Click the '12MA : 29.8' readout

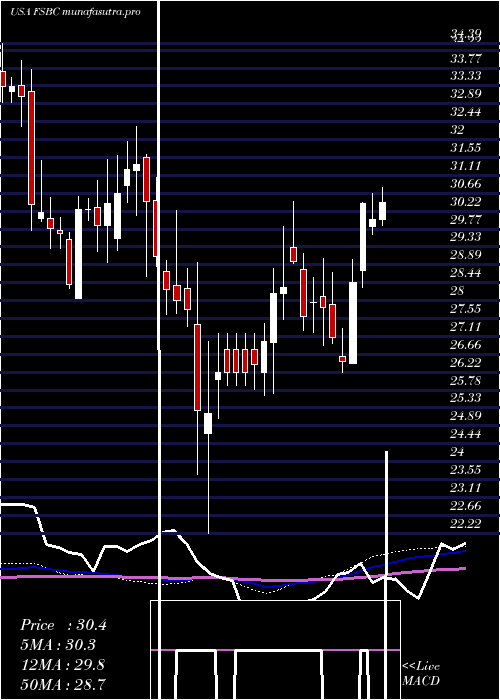click(x=62, y=664)
